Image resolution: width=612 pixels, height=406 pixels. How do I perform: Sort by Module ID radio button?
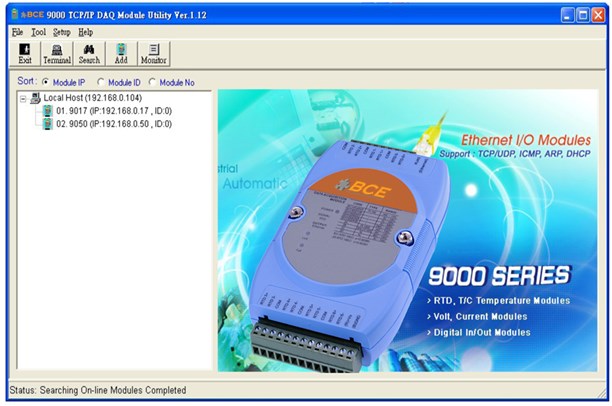coord(101,82)
